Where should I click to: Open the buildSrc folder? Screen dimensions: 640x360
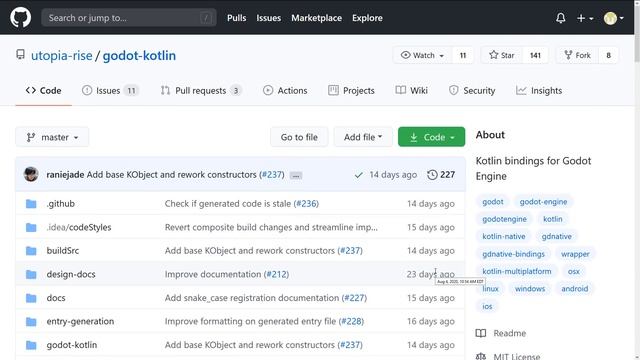click(x=63, y=251)
